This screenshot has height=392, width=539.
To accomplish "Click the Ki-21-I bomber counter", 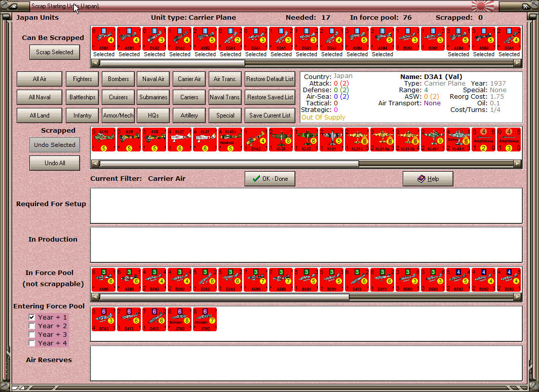I will 357,140.
